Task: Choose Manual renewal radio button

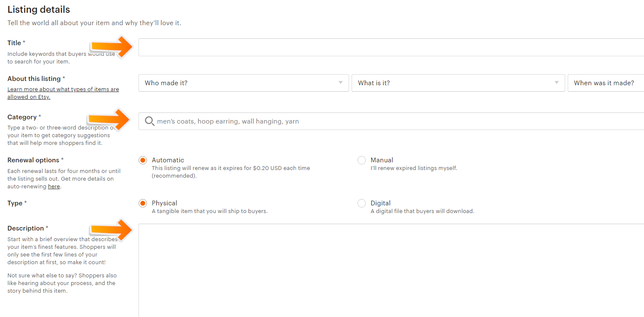Action: [x=361, y=161]
